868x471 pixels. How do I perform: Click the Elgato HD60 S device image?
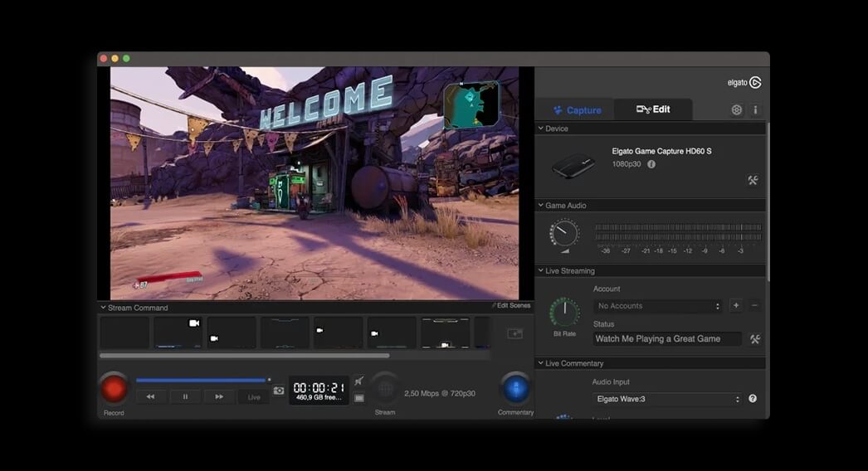[574, 166]
